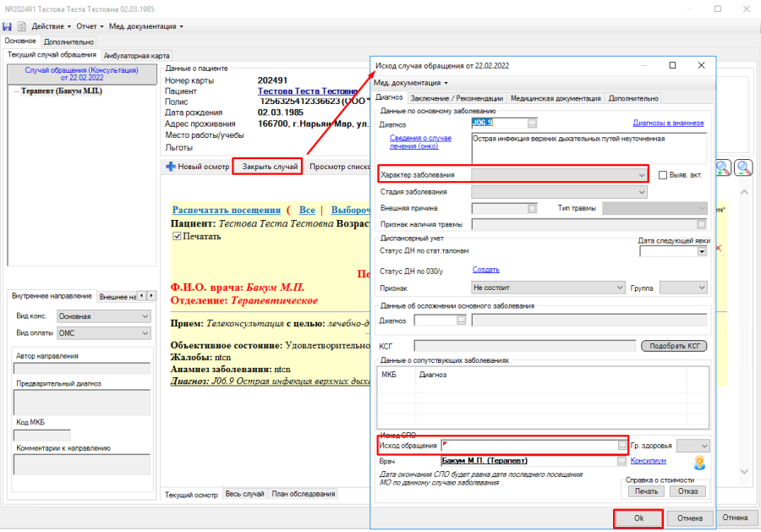Image resolution: width=761 pixels, height=532 pixels.
Task: Open diagnosis lookup next to J06.9
Action: click(533, 123)
